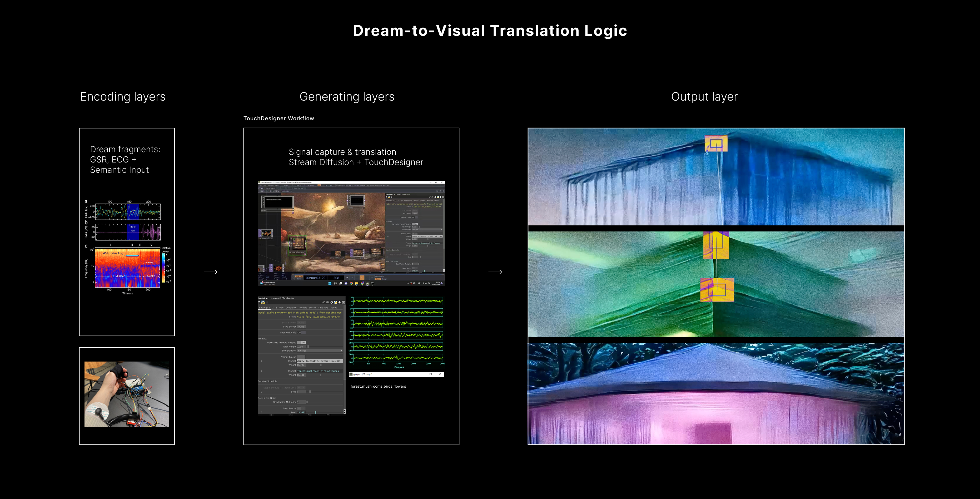Click plus icon in enlarged panel header
Viewport: 980px width, 499px height.
(x=340, y=303)
